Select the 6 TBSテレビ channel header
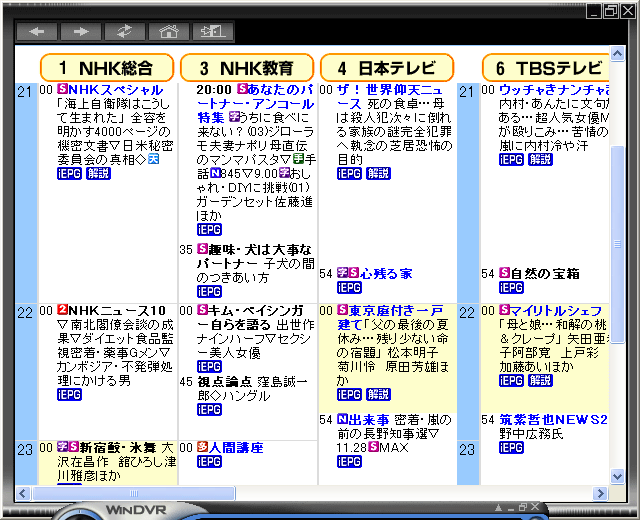The height and width of the screenshot is (520, 640). pyautogui.click(x=545, y=68)
